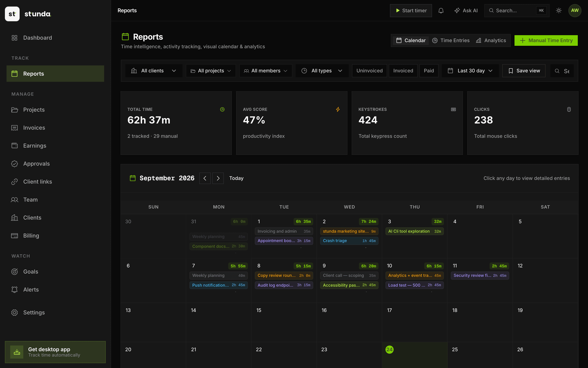Select Reports in the sidebar

pyautogui.click(x=55, y=74)
